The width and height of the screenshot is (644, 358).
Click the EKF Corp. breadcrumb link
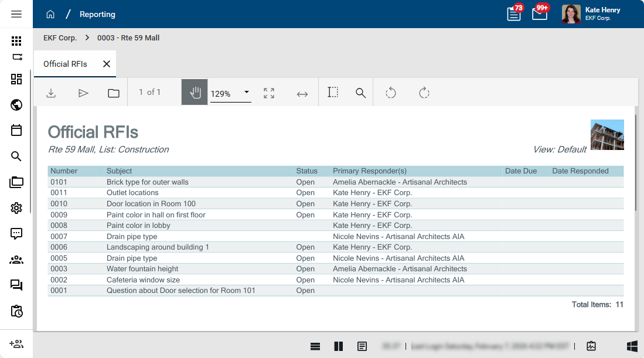coord(60,37)
